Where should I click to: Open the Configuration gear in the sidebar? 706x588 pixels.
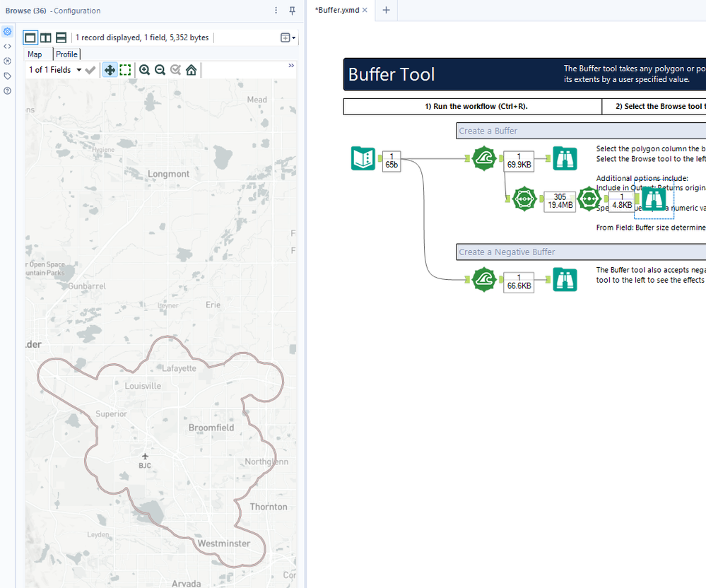coord(7,32)
